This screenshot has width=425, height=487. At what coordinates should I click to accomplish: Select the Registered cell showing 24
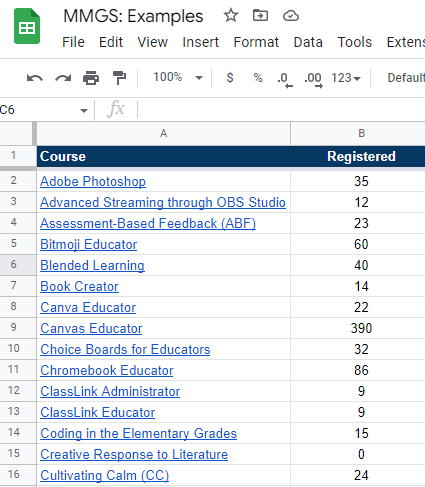[x=358, y=475]
